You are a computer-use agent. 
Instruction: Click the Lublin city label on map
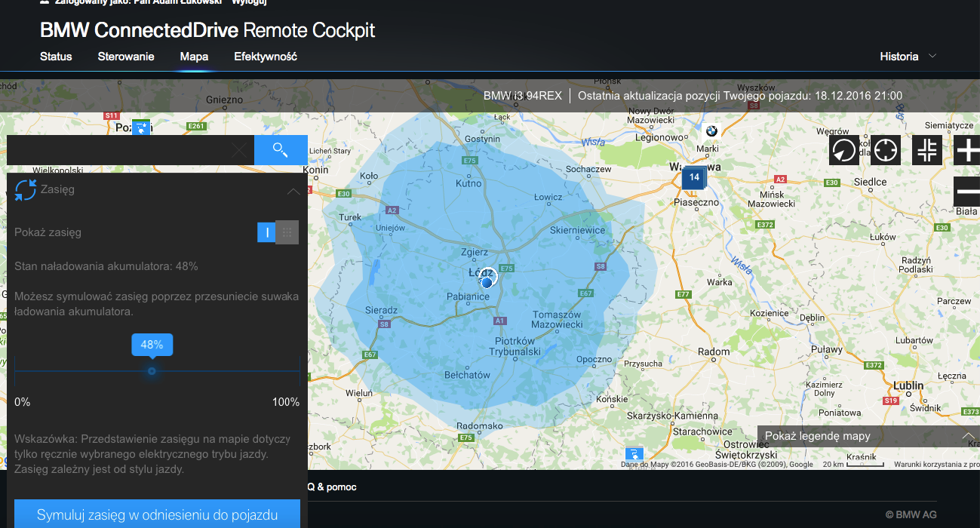coord(908,385)
